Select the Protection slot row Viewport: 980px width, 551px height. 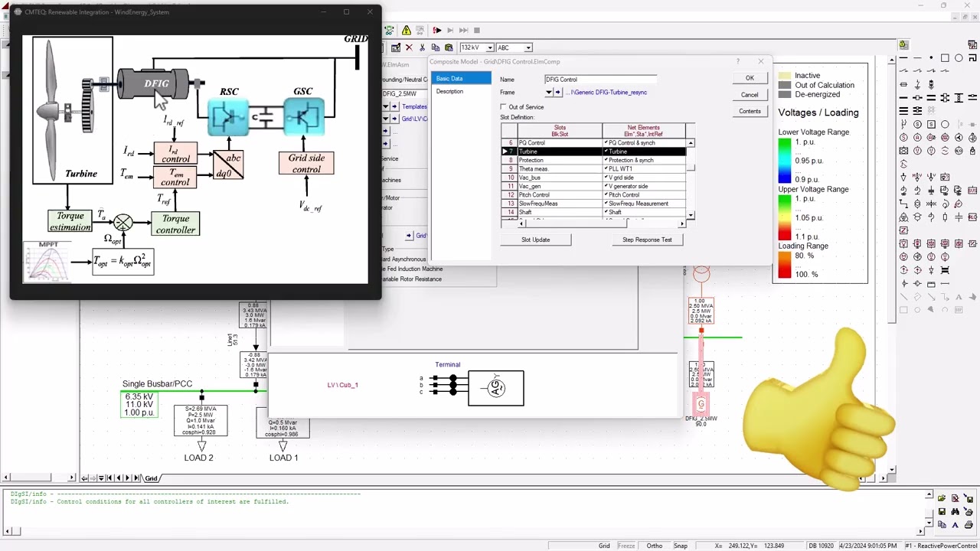593,160
